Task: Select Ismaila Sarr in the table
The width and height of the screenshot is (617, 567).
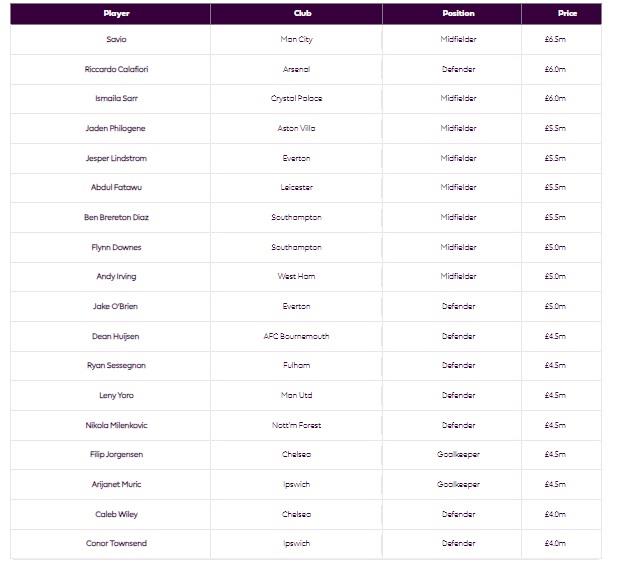Action: coord(116,99)
